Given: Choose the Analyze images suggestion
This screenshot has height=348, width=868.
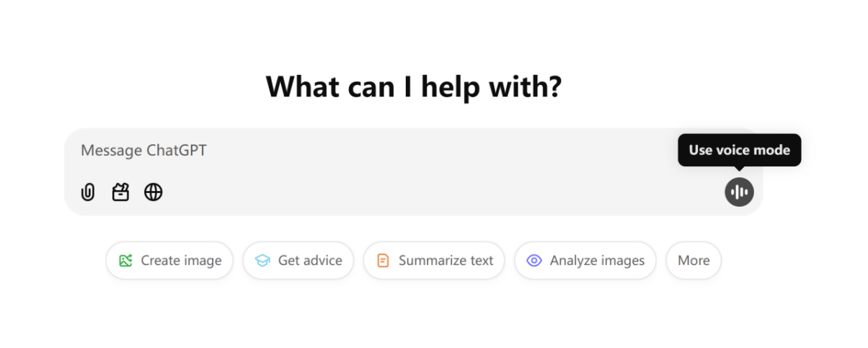Looking at the screenshot, I should tap(585, 260).
